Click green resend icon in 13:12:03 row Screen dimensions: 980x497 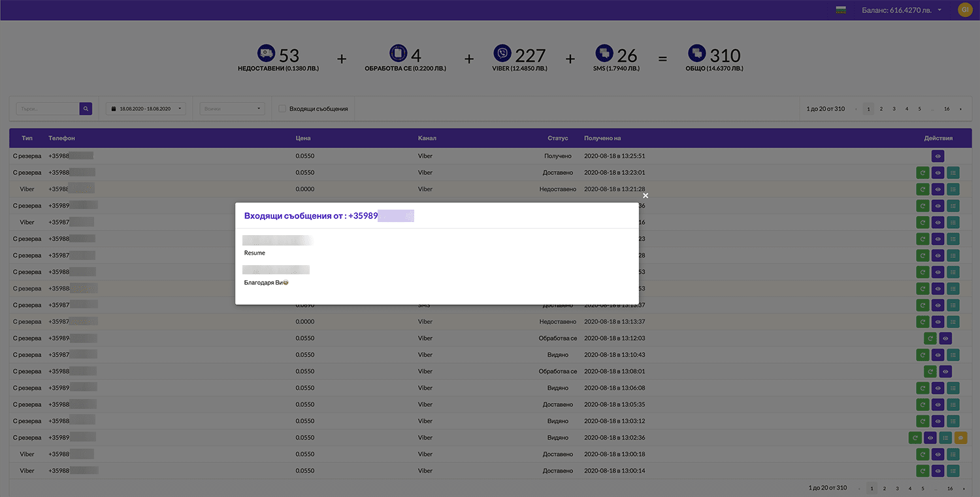pos(930,338)
